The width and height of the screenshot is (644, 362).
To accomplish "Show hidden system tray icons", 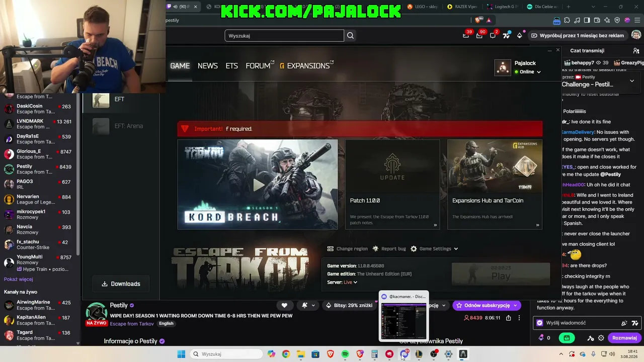I will click(561, 354).
